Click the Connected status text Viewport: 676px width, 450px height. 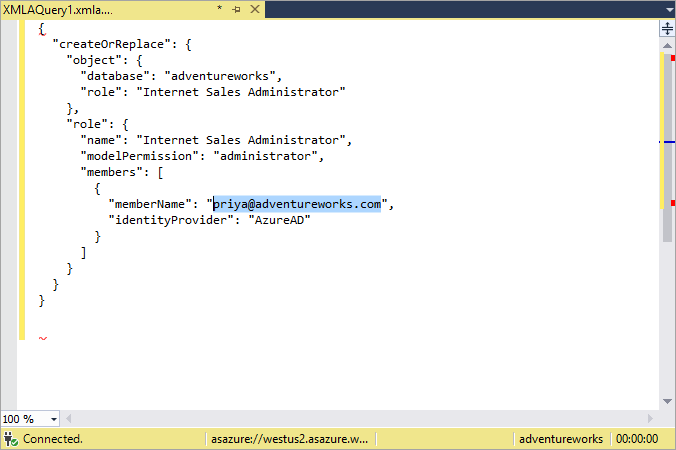(53, 439)
